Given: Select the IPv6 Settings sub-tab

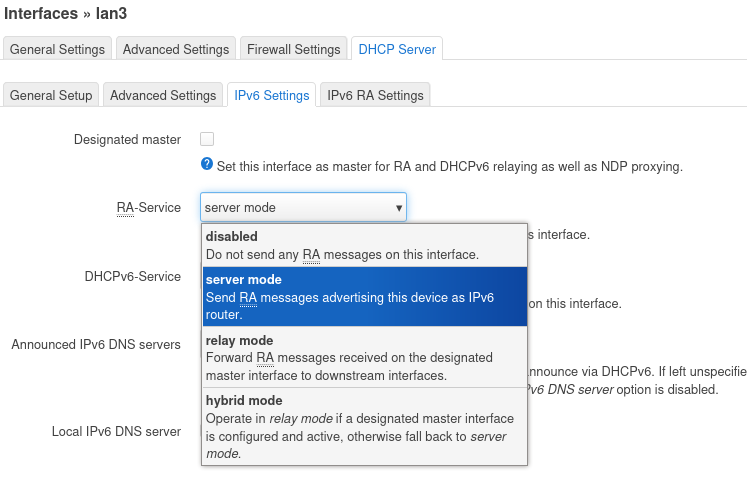Looking at the screenshot, I should (271, 95).
